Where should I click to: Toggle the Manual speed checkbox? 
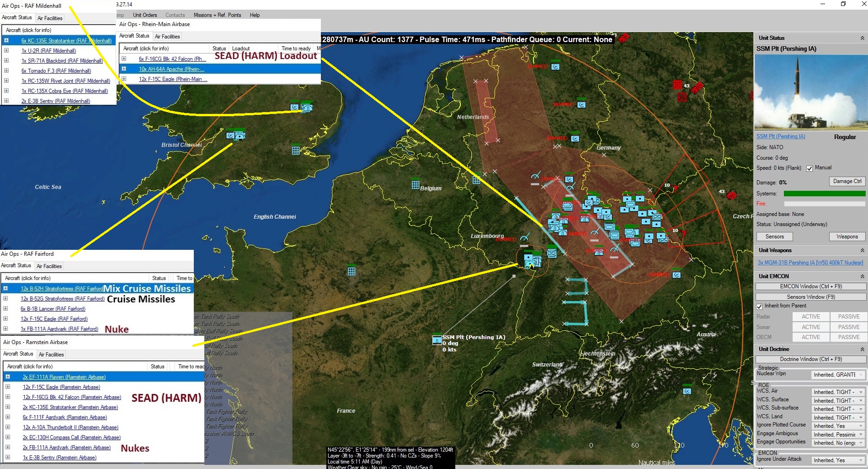(x=809, y=168)
